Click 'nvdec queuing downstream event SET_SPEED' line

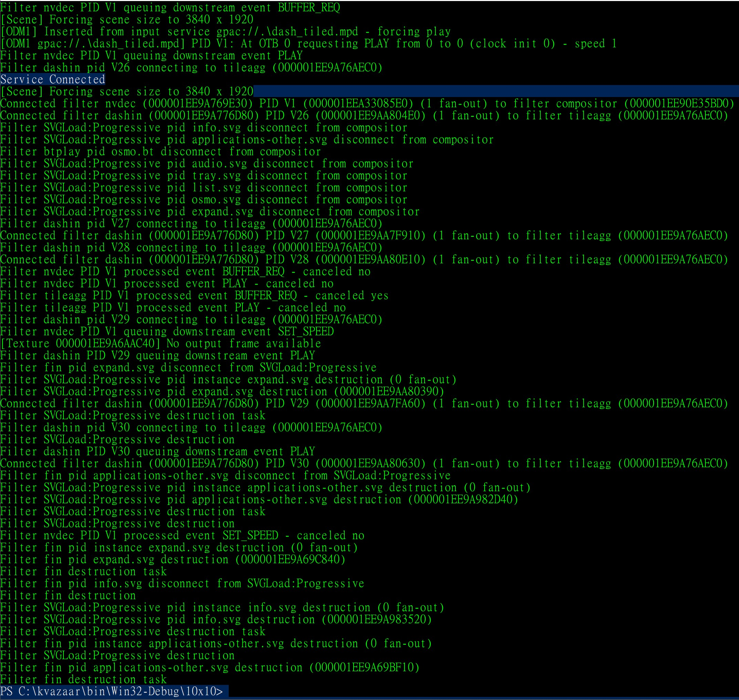tap(167, 331)
